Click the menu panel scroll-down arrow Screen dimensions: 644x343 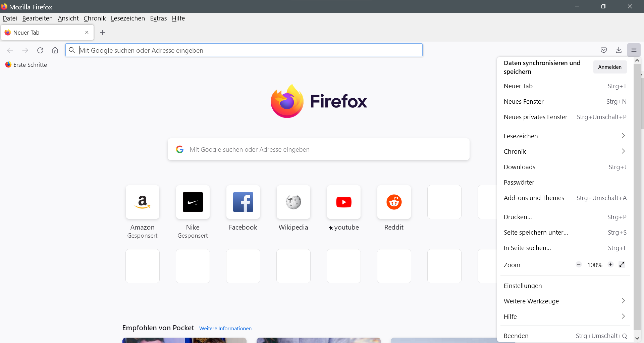637,338
